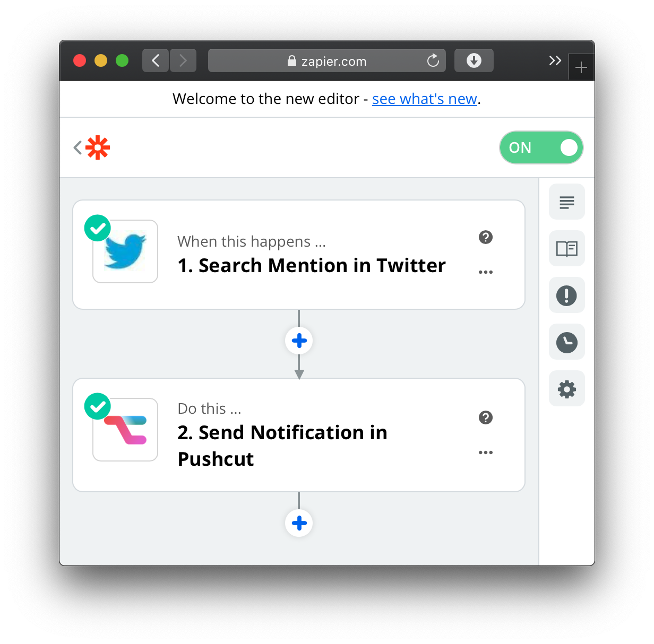Click the Pushcut app icon
The height and width of the screenshot is (644, 654).
125,430
